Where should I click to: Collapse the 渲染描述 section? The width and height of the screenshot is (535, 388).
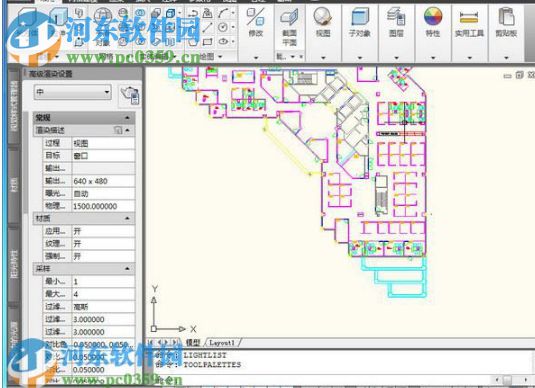(x=127, y=130)
